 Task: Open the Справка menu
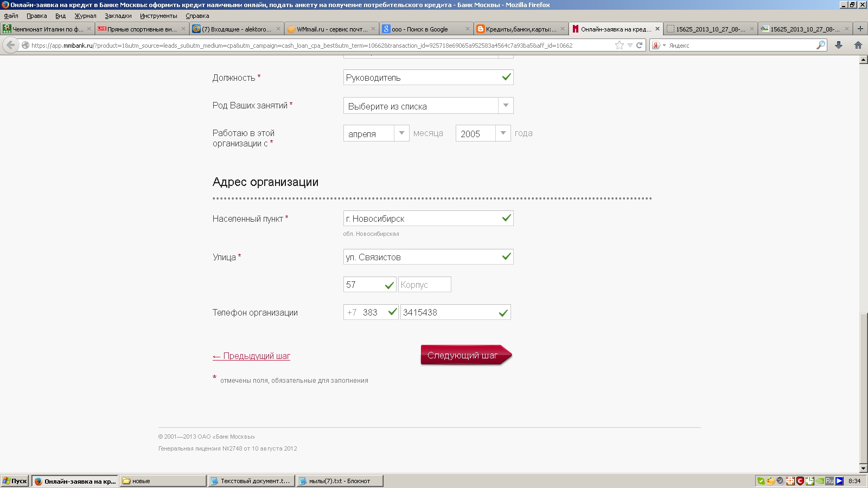tap(197, 16)
